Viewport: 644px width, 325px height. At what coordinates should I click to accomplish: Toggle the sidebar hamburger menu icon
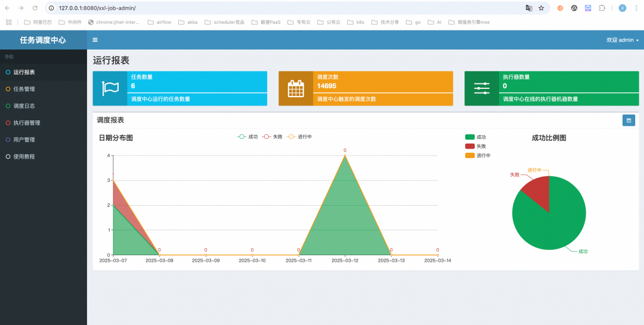pyautogui.click(x=95, y=40)
